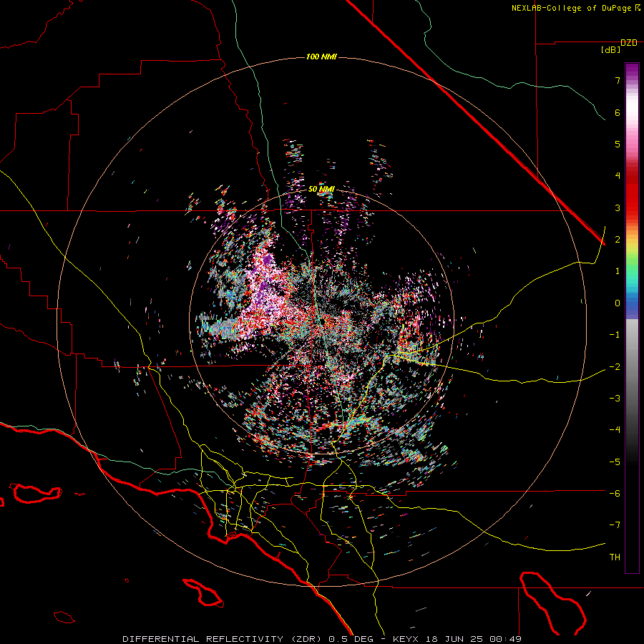Select the -3 tick on the legend
Viewport: 644px width, 644px height.
coord(615,399)
